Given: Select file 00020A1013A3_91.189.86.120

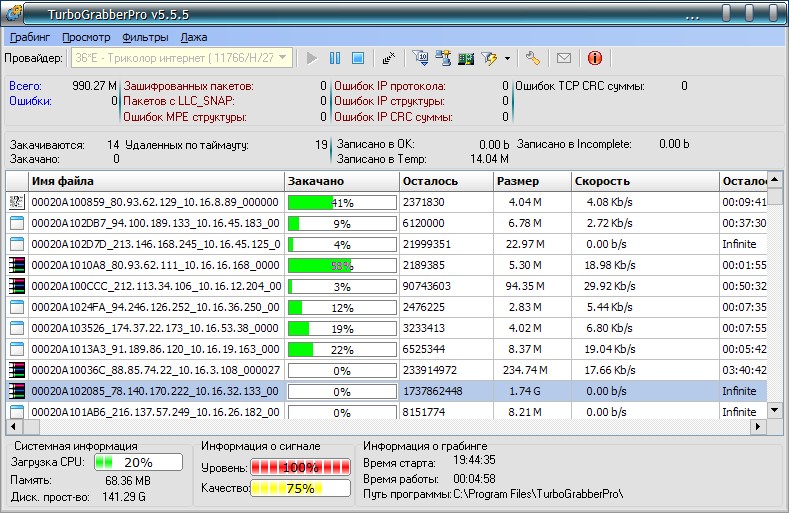Looking at the screenshot, I should tap(155, 349).
